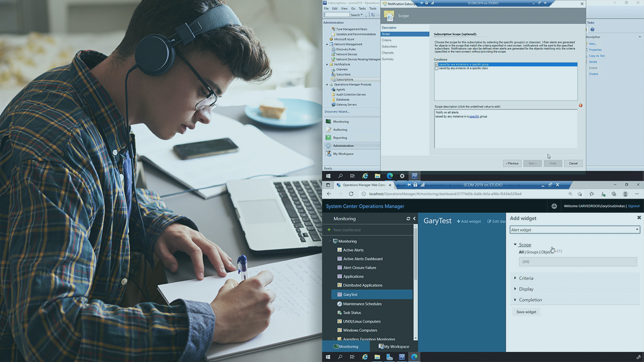Click the Active Alerts view icon
Screen dimensions: 644x362
pyautogui.click(x=340, y=250)
